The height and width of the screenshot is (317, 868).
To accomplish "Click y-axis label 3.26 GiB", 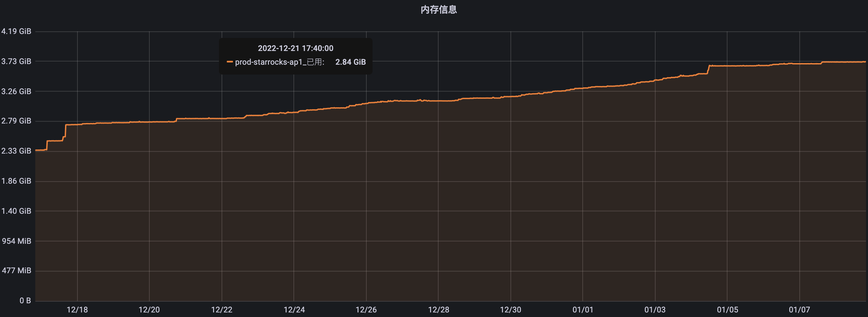I will click(16, 91).
